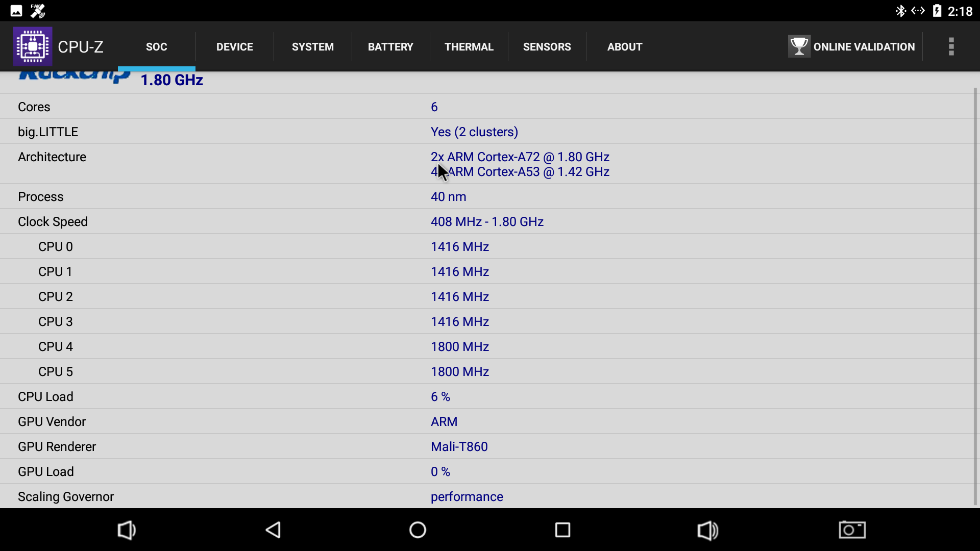Click the 1.80 GHz header value

171,80
